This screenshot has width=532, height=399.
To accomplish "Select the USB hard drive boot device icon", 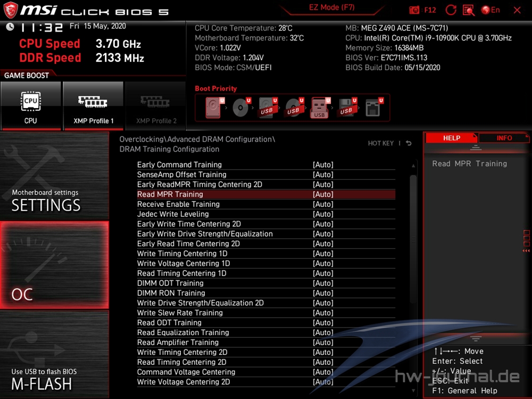I will coord(268,107).
